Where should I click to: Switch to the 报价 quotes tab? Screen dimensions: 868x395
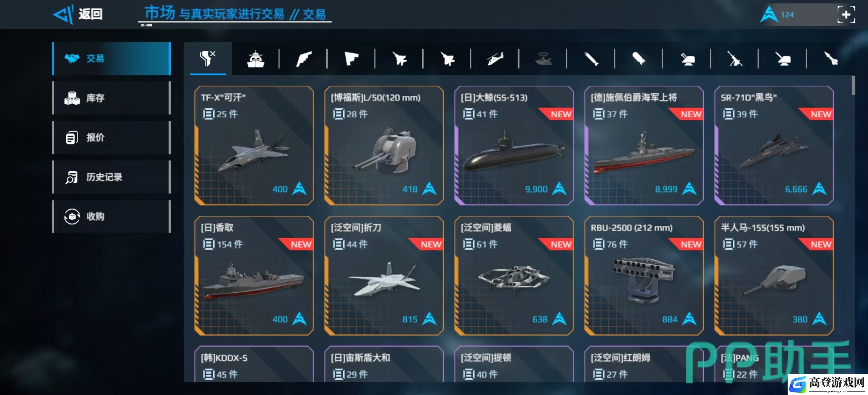point(112,137)
